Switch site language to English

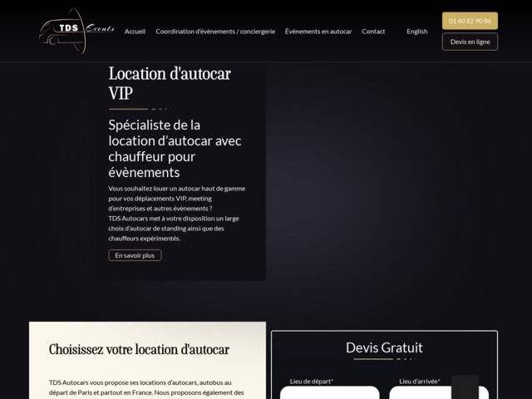click(417, 32)
